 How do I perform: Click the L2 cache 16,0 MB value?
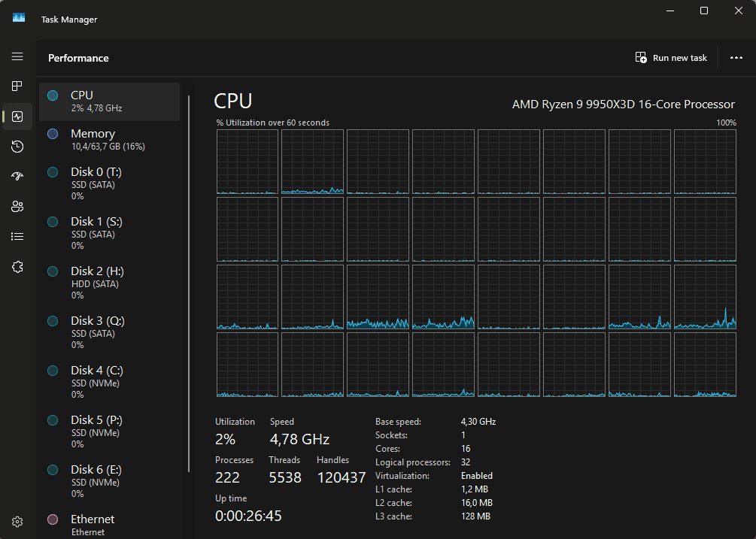coord(477,503)
